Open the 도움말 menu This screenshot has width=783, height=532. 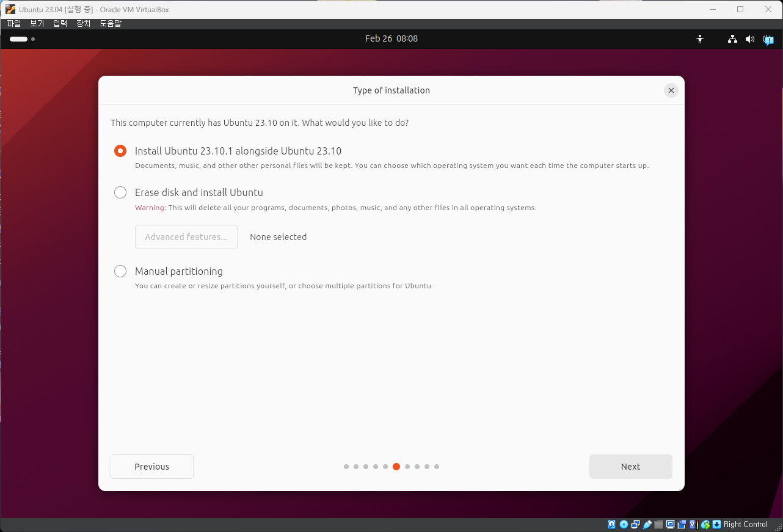[111, 24]
